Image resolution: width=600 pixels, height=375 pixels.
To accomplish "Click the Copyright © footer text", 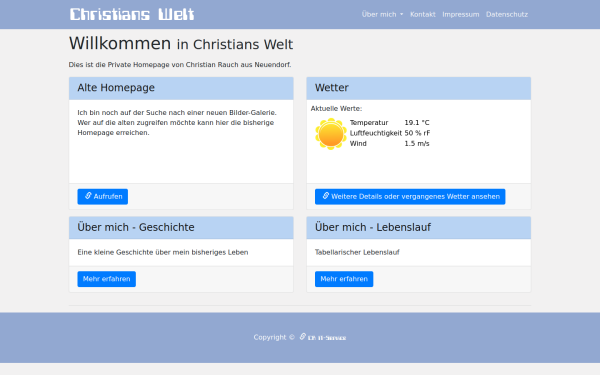I will pos(274,337).
